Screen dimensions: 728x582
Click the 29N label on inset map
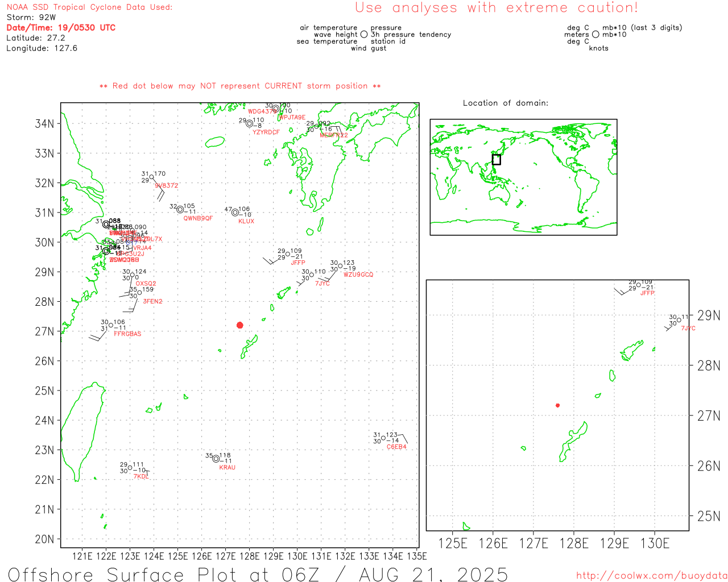click(x=709, y=315)
